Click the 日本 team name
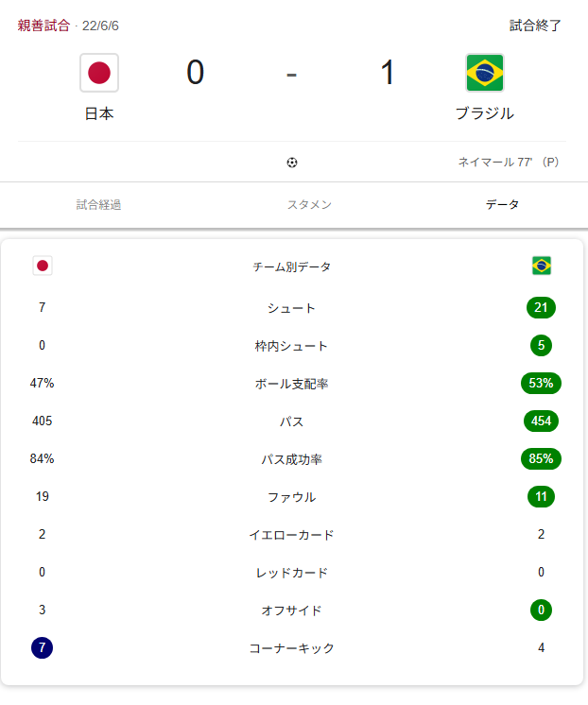 (99, 113)
